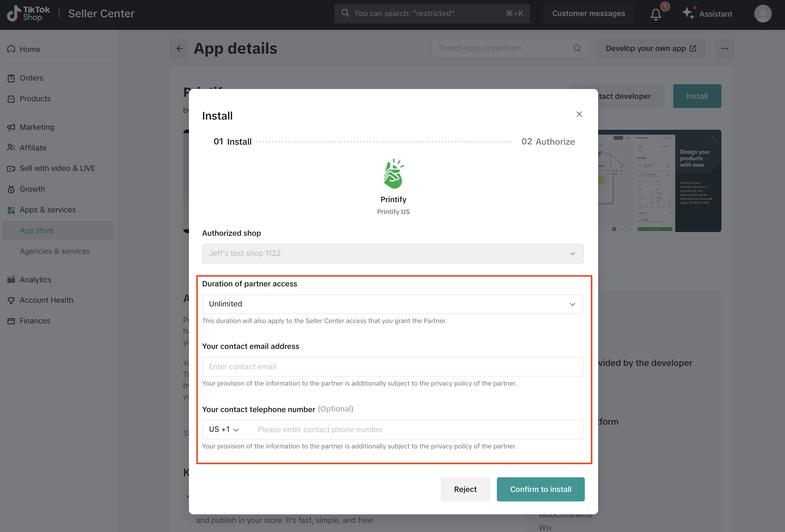Click the Confirm to install button
The height and width of the screenshot is (532, 785).
point(540,489)
